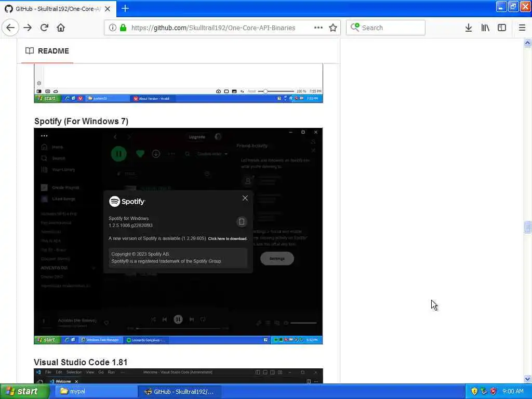532x399 pixels.
Task: Click the Spotify (For Windows 7) heading
Action: (81, 121)
